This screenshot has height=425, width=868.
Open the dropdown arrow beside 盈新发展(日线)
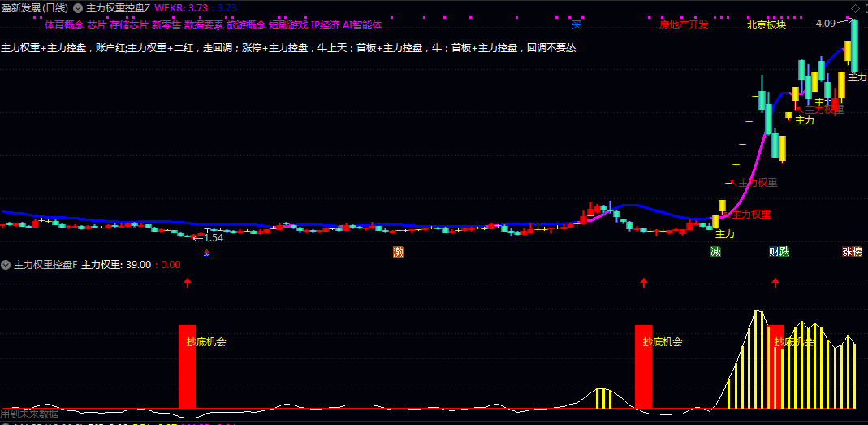click(78, 8)
